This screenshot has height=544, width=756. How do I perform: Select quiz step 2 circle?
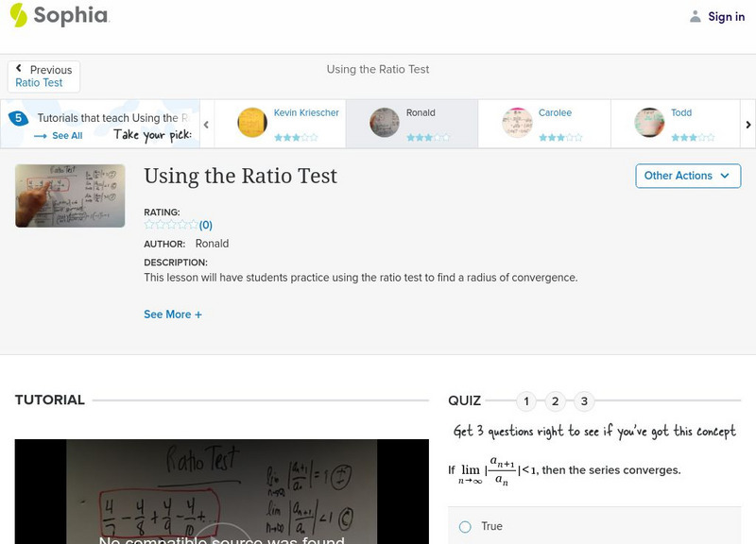pyautogui.click(x=555, y=400)
